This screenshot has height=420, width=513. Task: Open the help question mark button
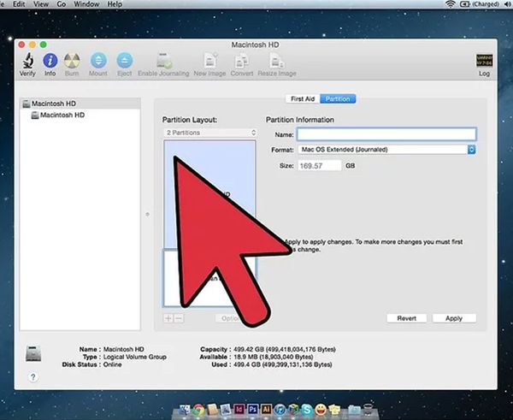point(33,376)
